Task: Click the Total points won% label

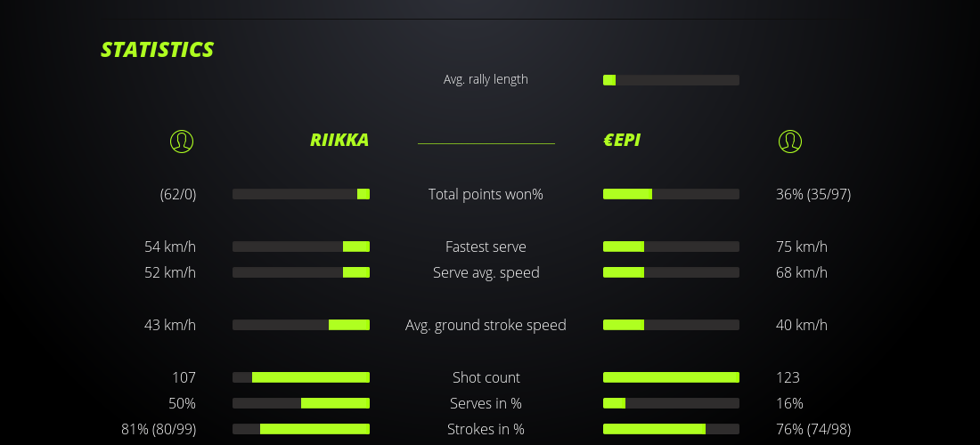Action: pos(486,194)
